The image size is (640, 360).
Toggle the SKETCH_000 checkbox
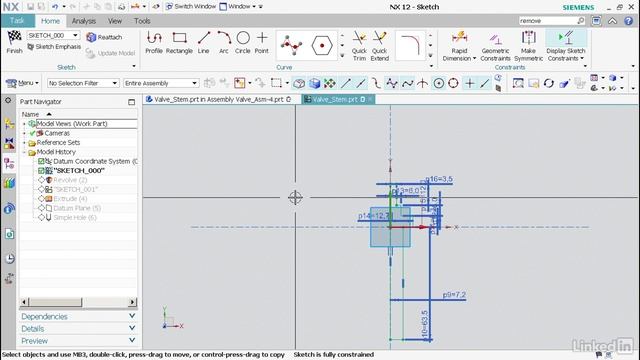tap(41, 171)
